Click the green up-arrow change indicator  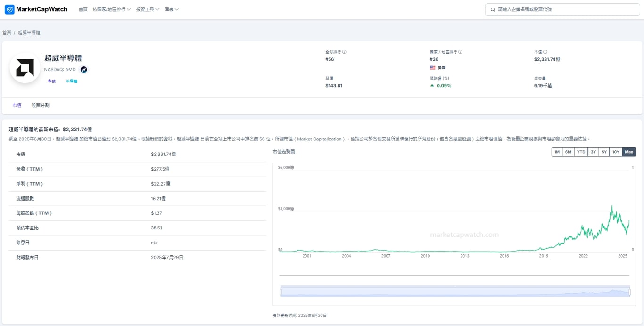pos(432,86)
